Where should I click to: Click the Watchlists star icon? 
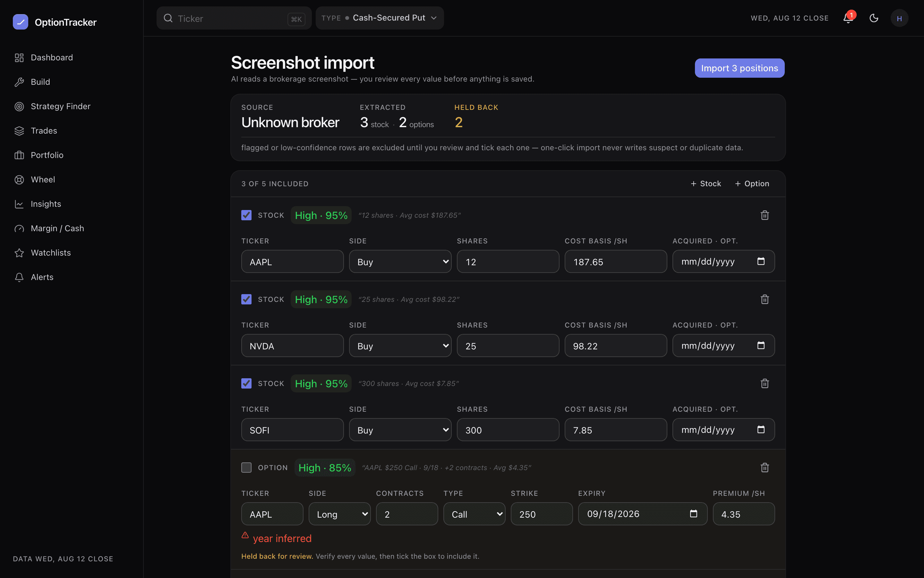(19, 253)
